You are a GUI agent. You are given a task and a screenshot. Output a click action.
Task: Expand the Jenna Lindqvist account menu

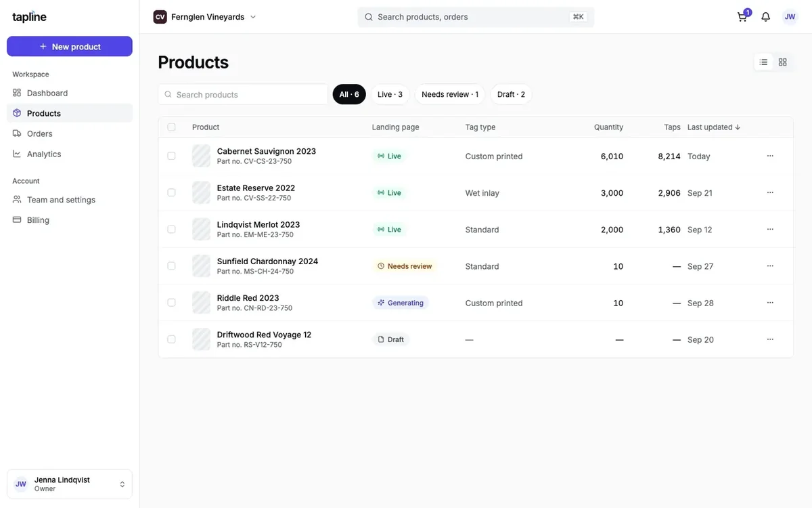(x=70, y=484)
